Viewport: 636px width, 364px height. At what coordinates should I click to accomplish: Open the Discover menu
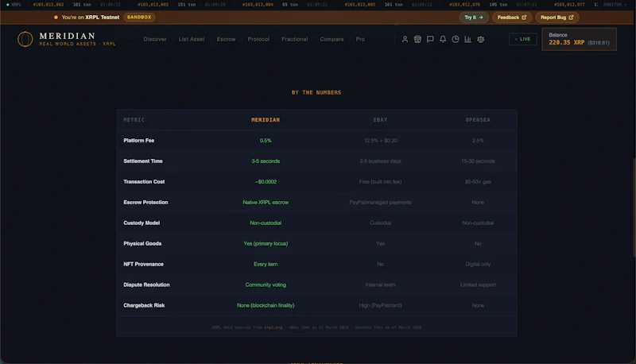point(155,39)
